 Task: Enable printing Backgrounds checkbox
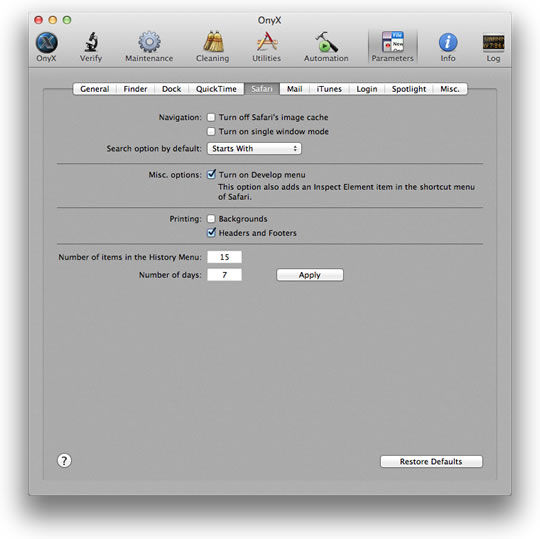tap(211, 219)
